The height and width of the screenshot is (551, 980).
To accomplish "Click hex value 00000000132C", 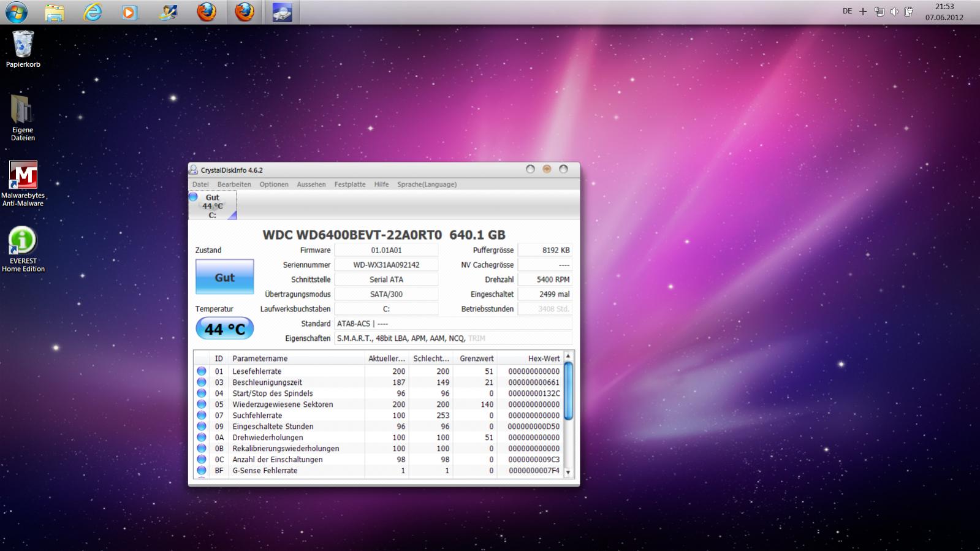I will (534, 393).
